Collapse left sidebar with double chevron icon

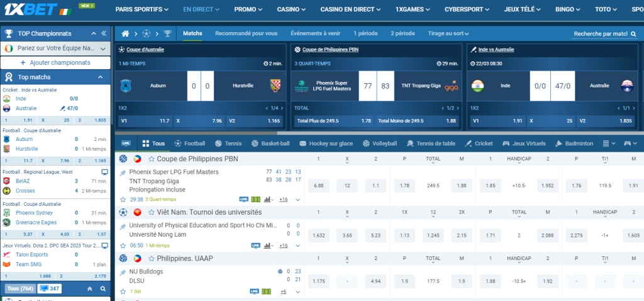[x=104, y=33]
